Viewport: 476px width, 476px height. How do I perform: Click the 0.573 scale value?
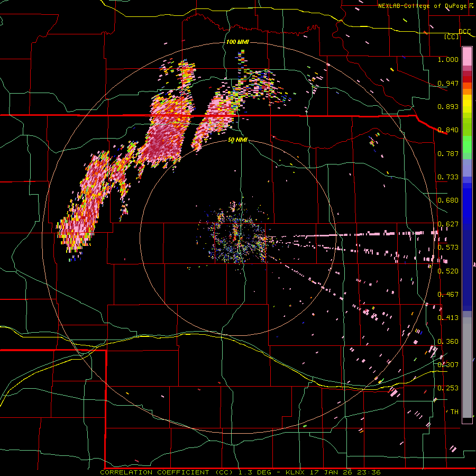[448, 248]
